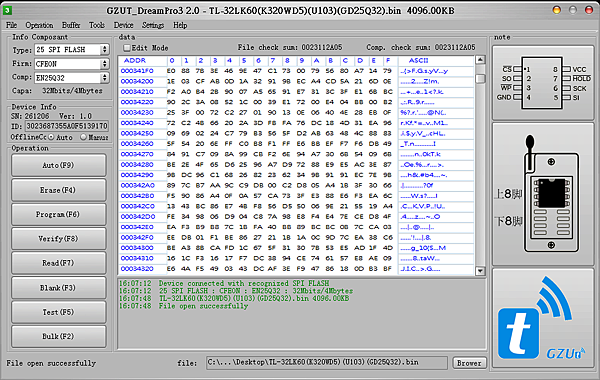Click the programmer socket placement illustration

point(543,194)
